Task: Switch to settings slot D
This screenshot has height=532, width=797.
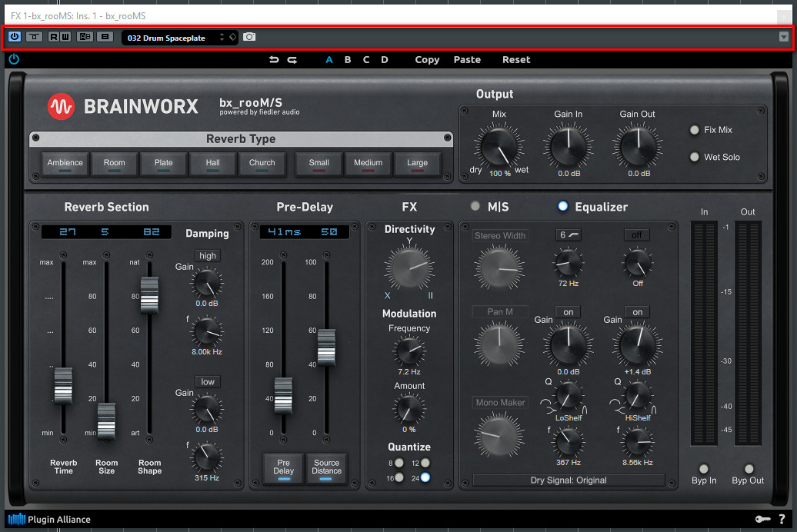Action: point(385,59)
